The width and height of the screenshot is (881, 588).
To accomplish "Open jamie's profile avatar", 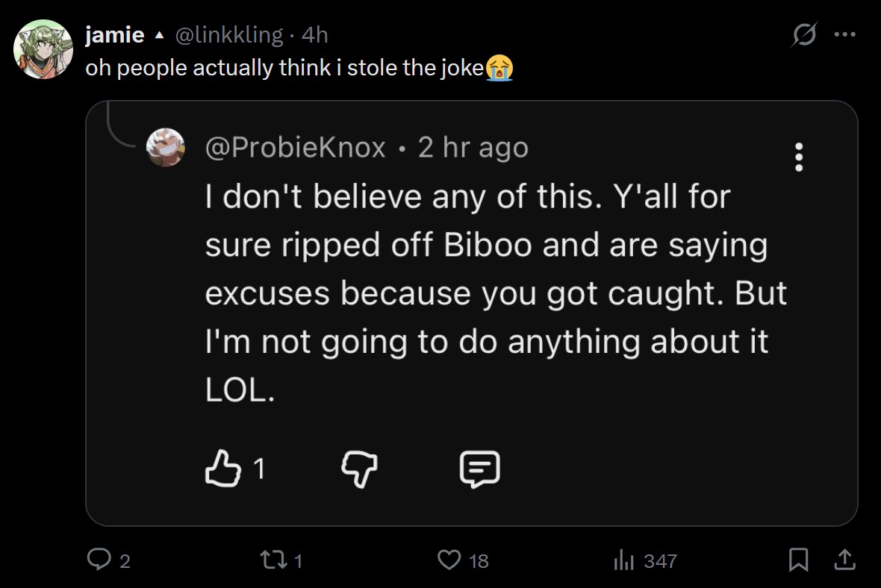I will (43, 49).
